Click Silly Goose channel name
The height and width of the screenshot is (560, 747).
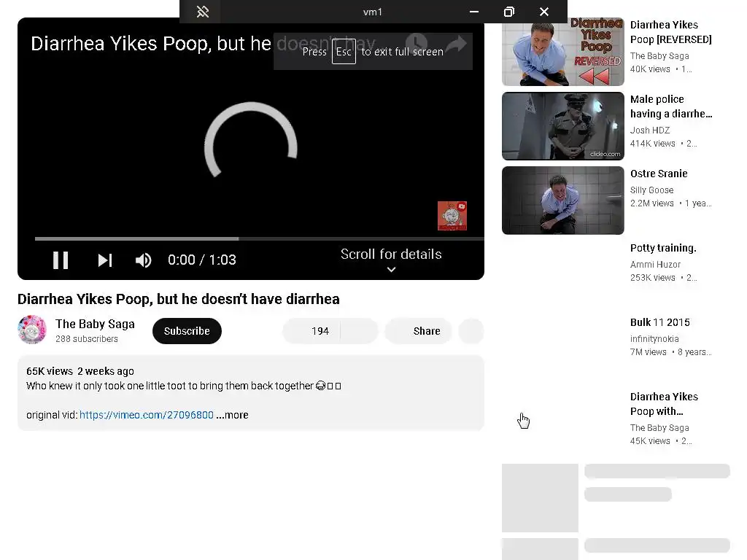(651, 190)
